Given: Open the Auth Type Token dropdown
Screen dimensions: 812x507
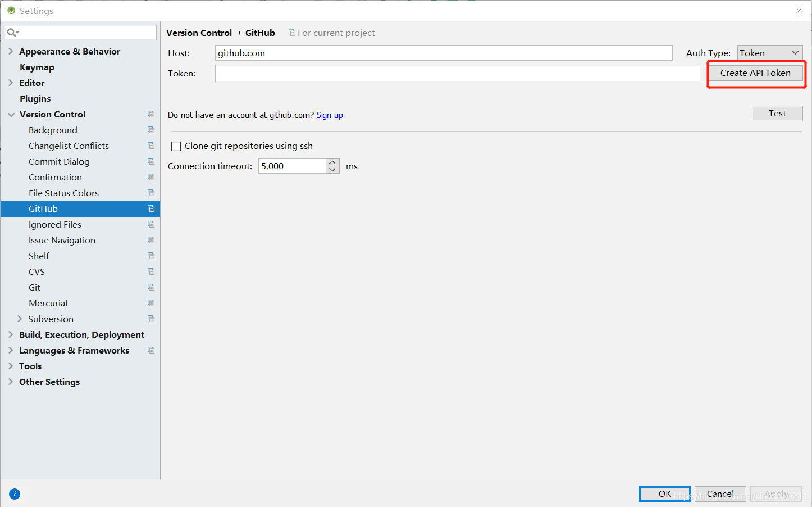Looking at the screenshot, I should click(x=769, y=53).
